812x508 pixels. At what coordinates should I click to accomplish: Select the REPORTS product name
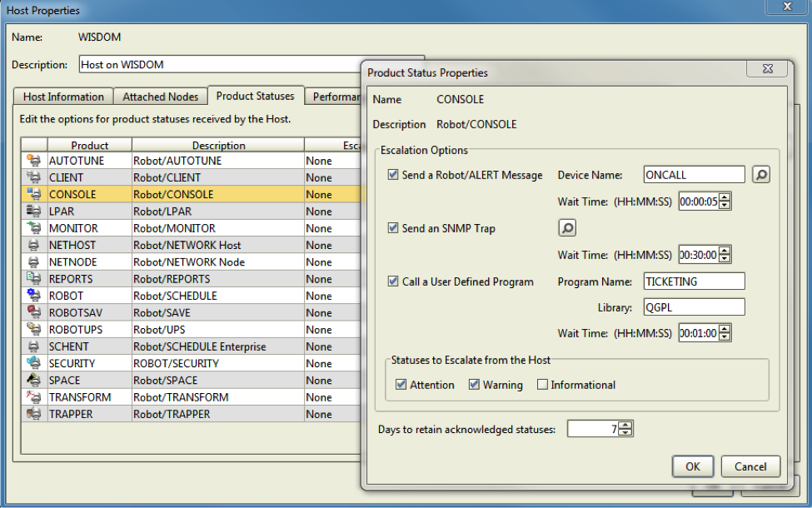pyautogui.click(x=71, y=279)
